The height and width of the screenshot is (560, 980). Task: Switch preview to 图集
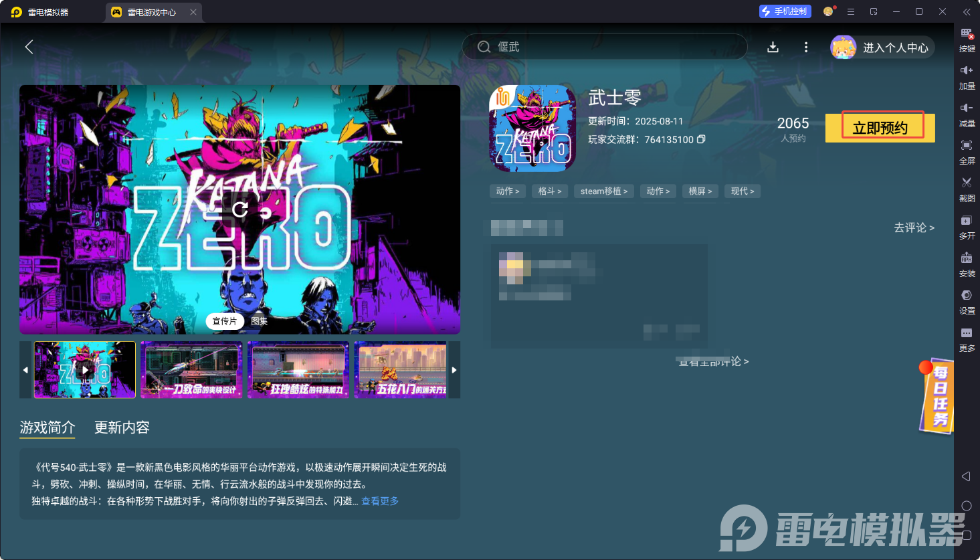[x=259, y=321]
